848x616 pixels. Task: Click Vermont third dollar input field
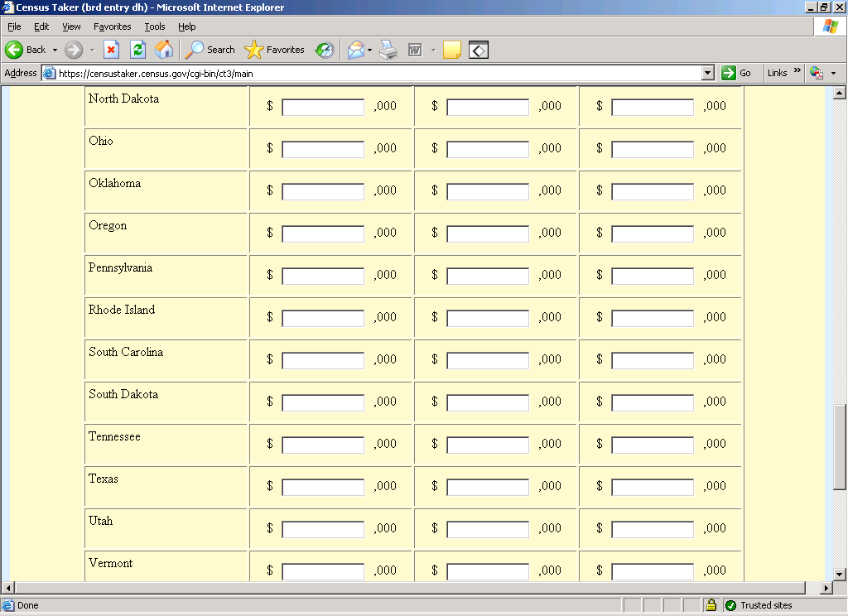653,571
